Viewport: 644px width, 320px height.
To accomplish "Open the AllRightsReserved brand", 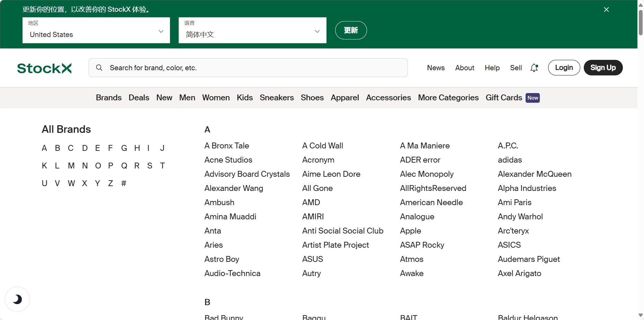I will tap(433, 189).
